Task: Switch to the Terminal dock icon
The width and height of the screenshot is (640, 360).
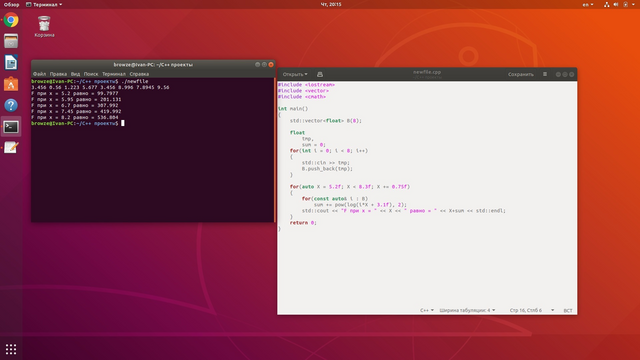Action: (11, 127)
